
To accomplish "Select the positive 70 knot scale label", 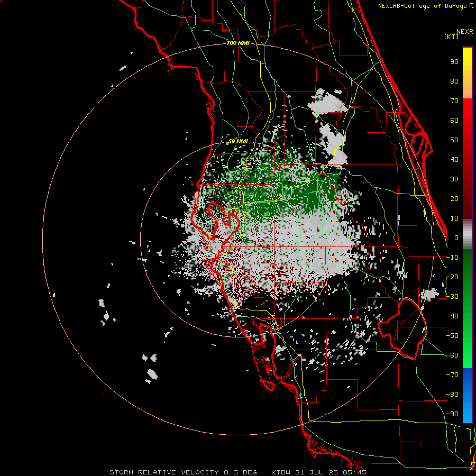I will point(454,101).
